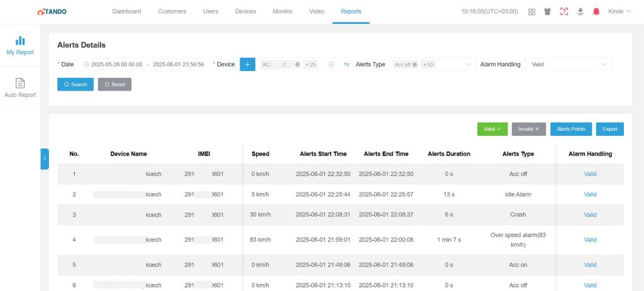Select the Reports tab

pos(351,11)
